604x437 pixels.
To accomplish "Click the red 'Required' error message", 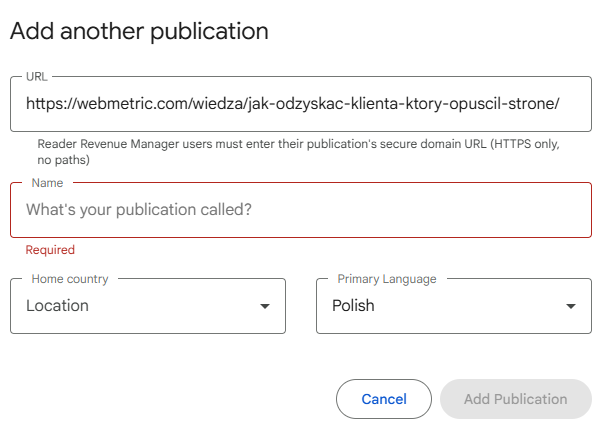I will pos(50,250).
